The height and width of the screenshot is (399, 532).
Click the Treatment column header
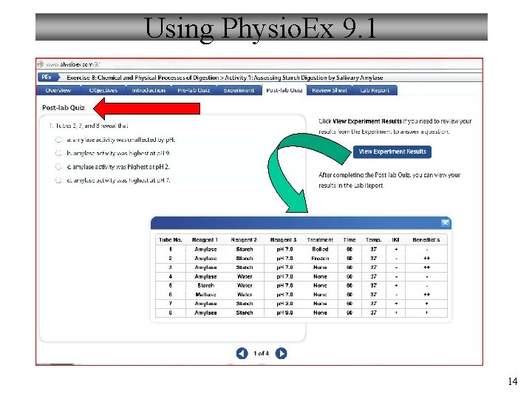pyautogui.click(x=320, y=239)
